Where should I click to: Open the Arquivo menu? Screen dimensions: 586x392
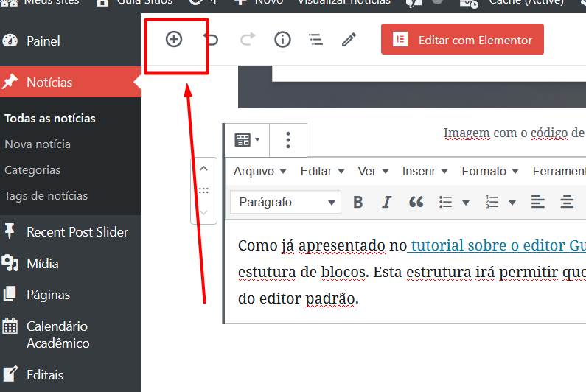(x=259, y=171)
